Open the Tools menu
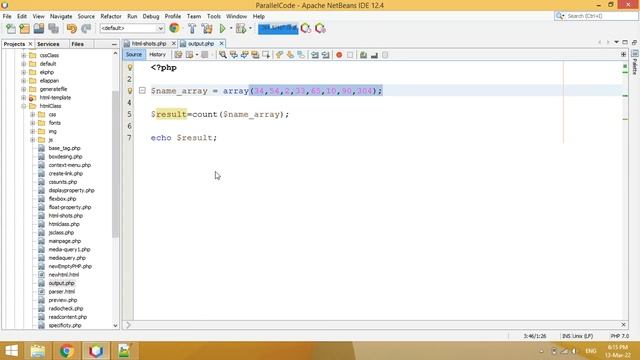The width and height of the screenshot is (640, 360). pos(213,16)
